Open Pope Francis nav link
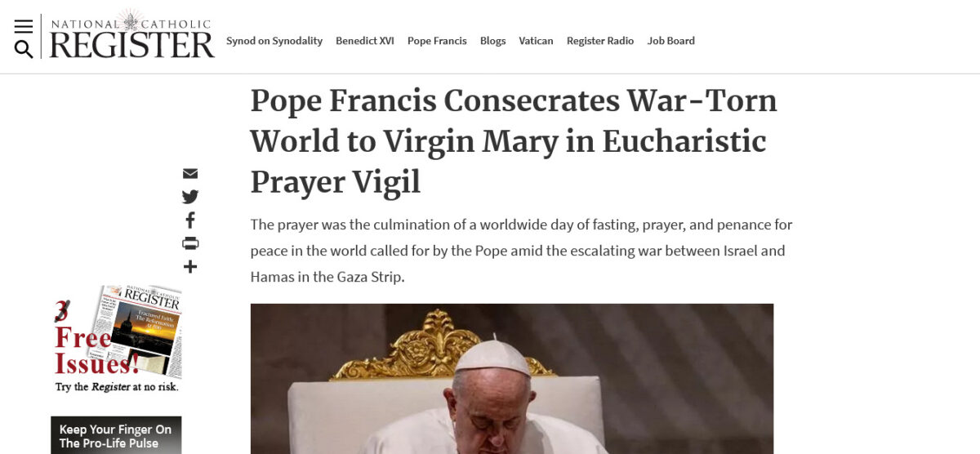The height and width of the screenshot is (454, 980). [x=437, y=41]
